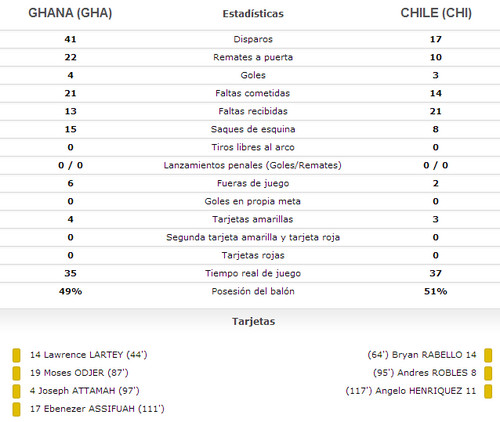This screenshot has height=422, width=500.
Task: Click the Disparos statistic row label
Action: [x=253, y=39]
